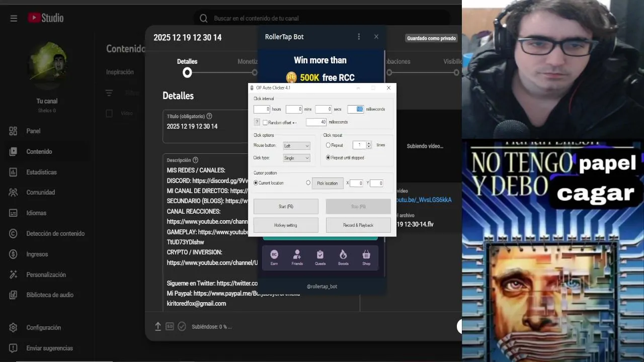
Task: Open the youtu.be video link
Action: click(x=424, y=200)
